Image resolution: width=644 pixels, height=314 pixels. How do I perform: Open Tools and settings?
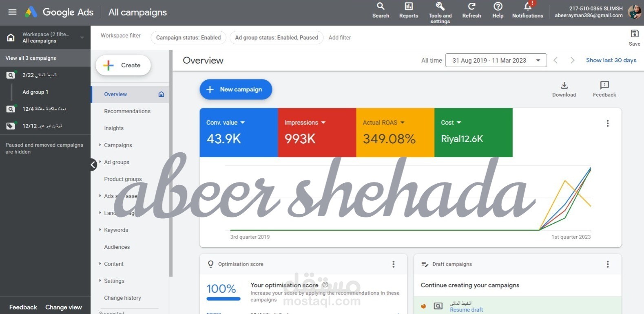(440, 13)
